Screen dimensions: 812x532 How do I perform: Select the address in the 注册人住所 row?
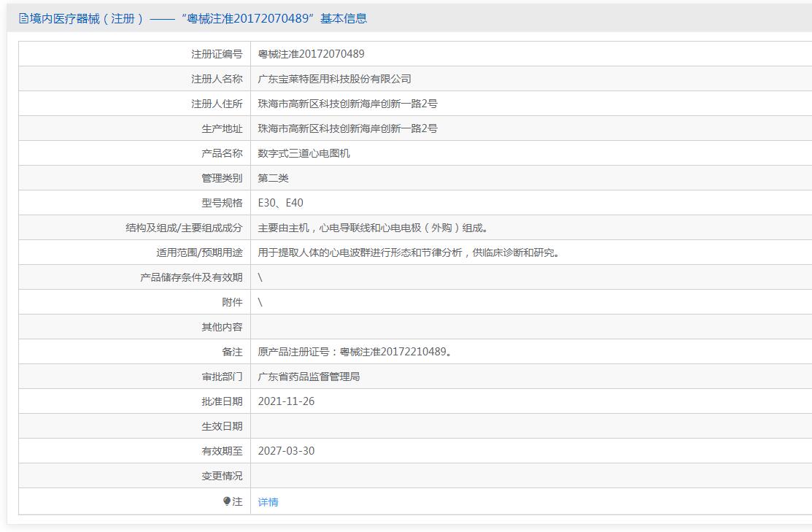347,104
